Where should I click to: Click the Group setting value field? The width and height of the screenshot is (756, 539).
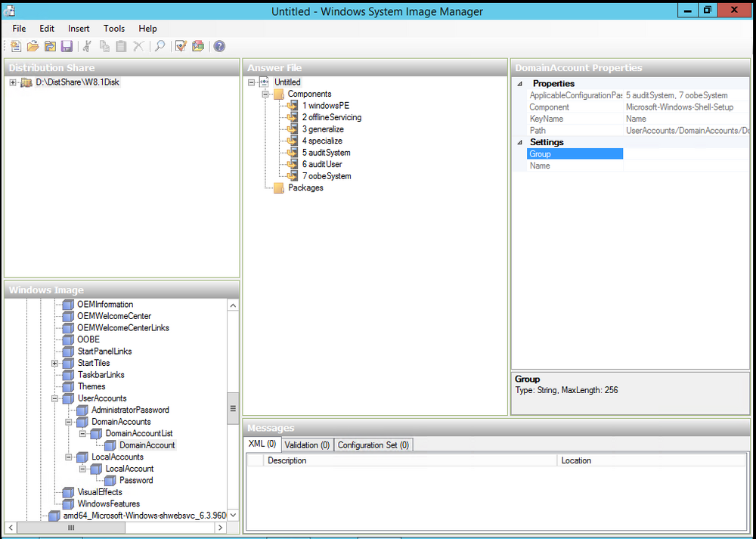(x=686, y=153)
